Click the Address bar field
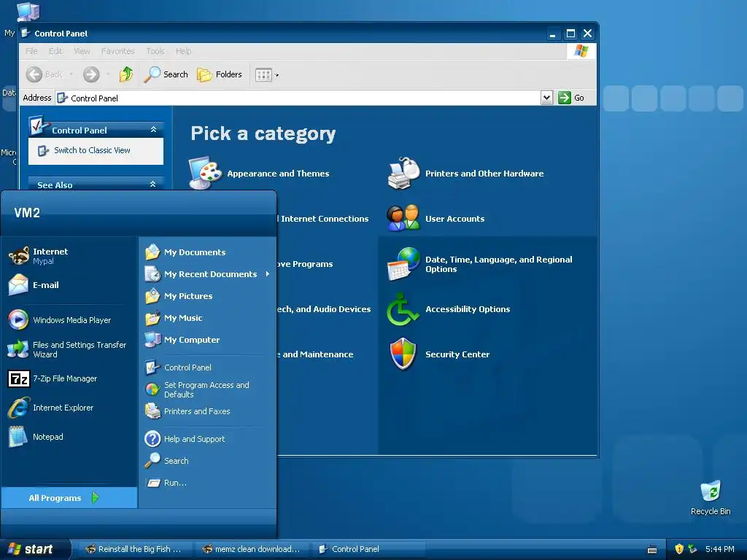This screenshot has width=747, height=560. pos(298,98)
